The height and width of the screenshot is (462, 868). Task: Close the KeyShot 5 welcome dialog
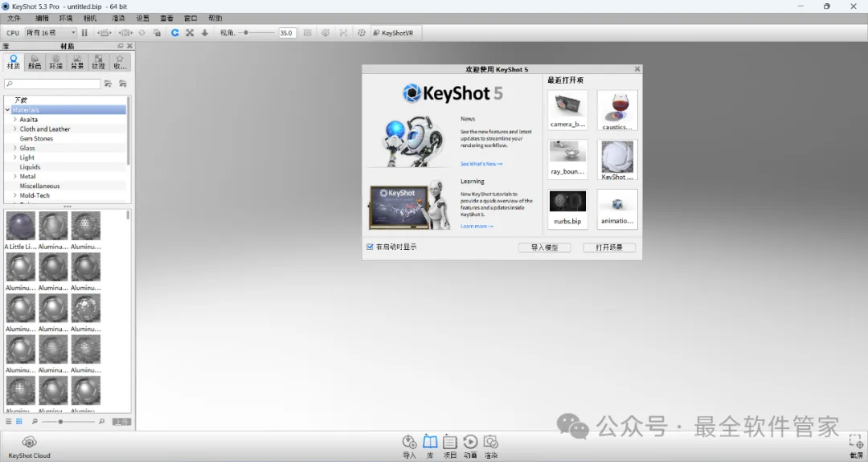click(637, 69)
